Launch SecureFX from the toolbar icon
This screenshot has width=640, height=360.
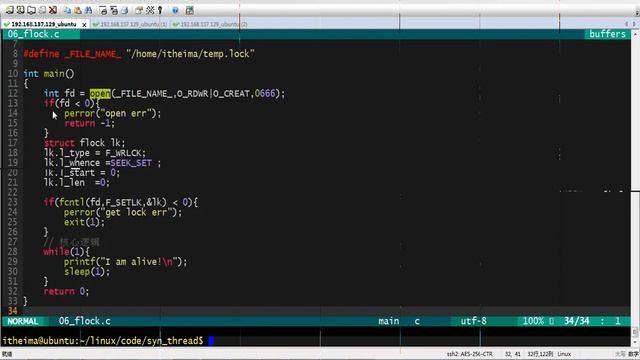(189, 10)
